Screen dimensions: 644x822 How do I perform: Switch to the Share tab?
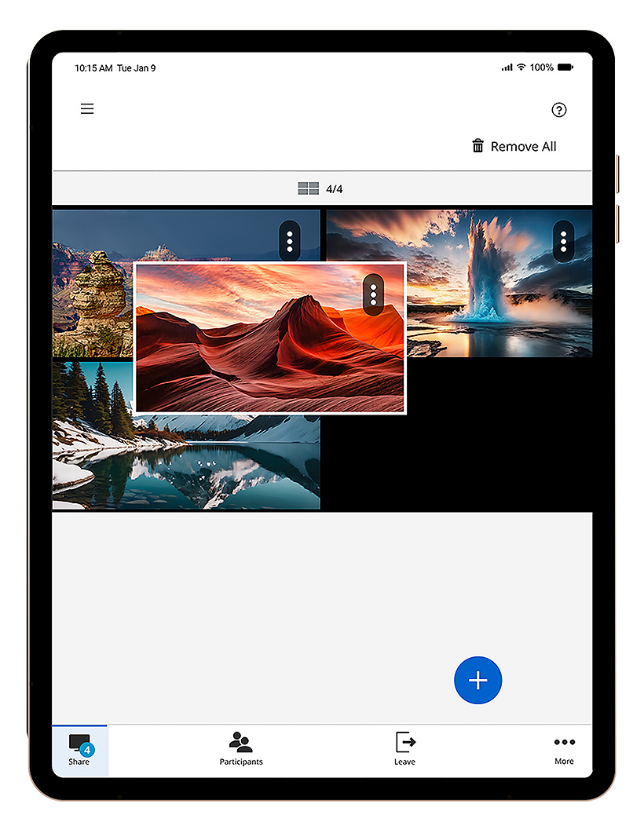coord(79,750)
